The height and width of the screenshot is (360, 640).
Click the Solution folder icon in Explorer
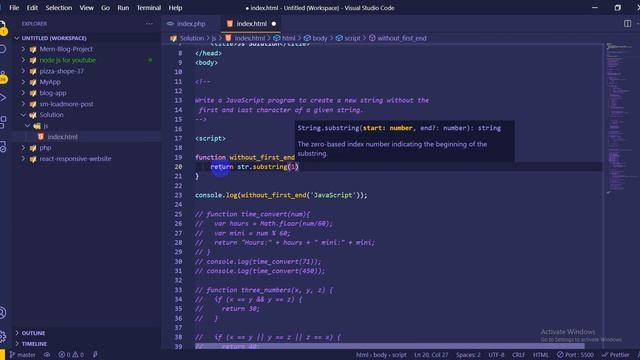(33, 115)
